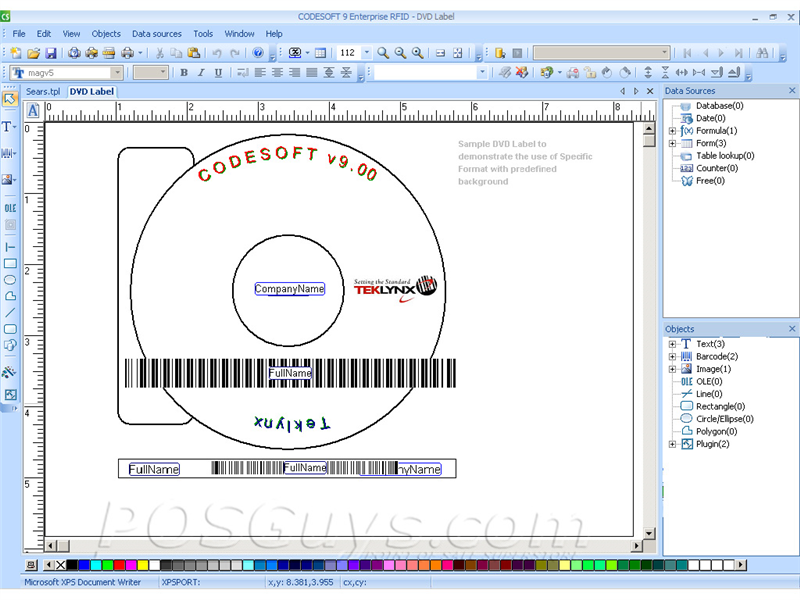This screenshot has width=800, height=600.
Task: Click the grid table icon in the toolbar
Action: pos(320,53)
